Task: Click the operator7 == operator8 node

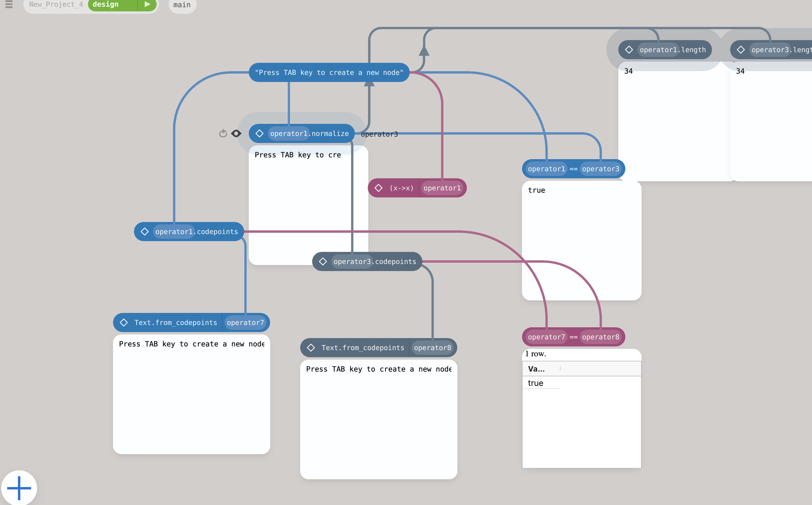Action: [573, 337]
